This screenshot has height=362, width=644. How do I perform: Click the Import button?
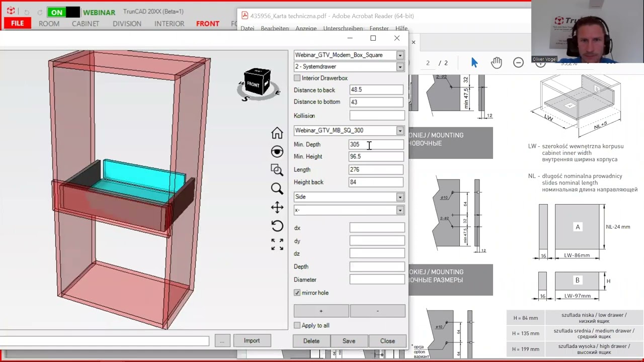click(252, 340)
